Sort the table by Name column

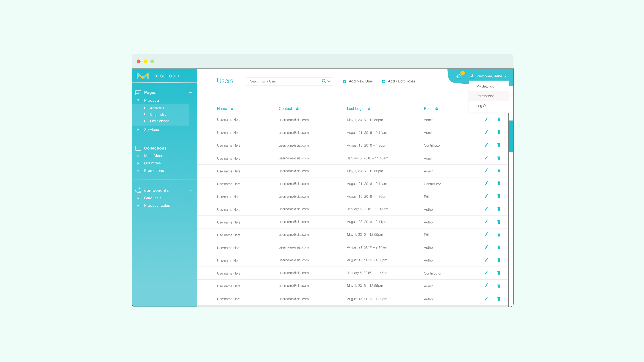point(232,109)
